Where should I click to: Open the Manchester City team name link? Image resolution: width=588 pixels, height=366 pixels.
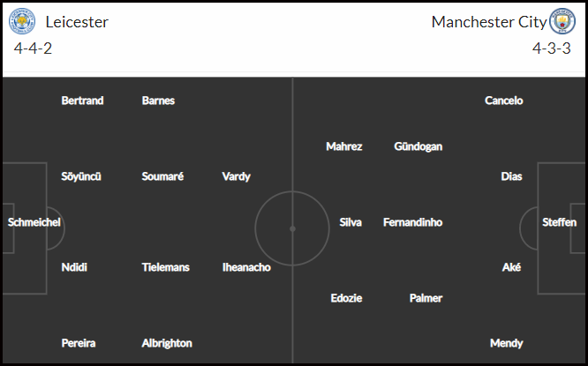tap(489, 22)
